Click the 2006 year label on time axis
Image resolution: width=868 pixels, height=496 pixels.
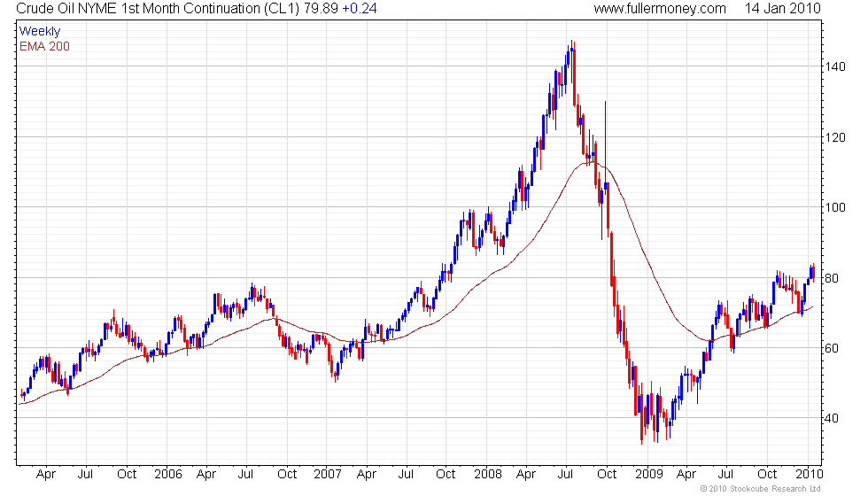pyautogui.click(x=168, y=475)
